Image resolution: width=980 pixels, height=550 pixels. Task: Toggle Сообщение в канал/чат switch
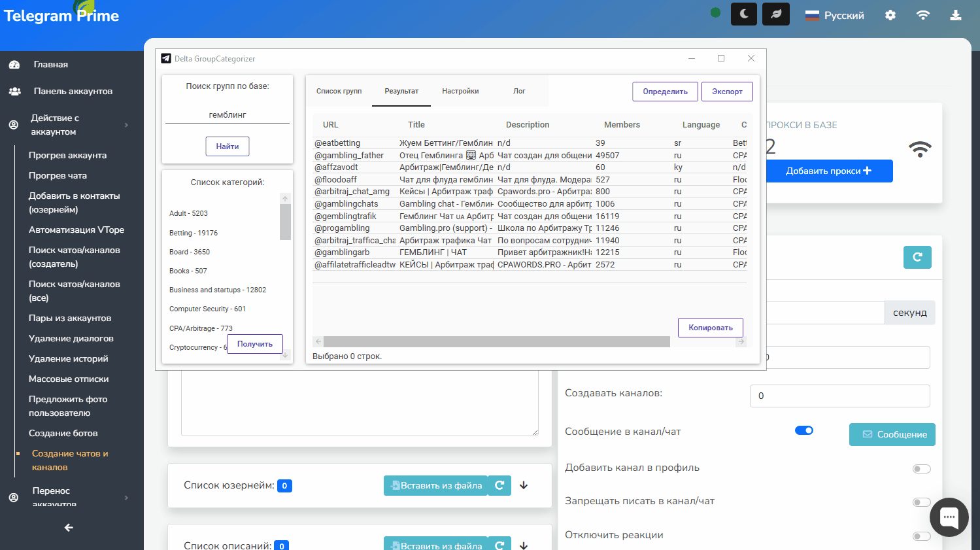click(804, 430)
